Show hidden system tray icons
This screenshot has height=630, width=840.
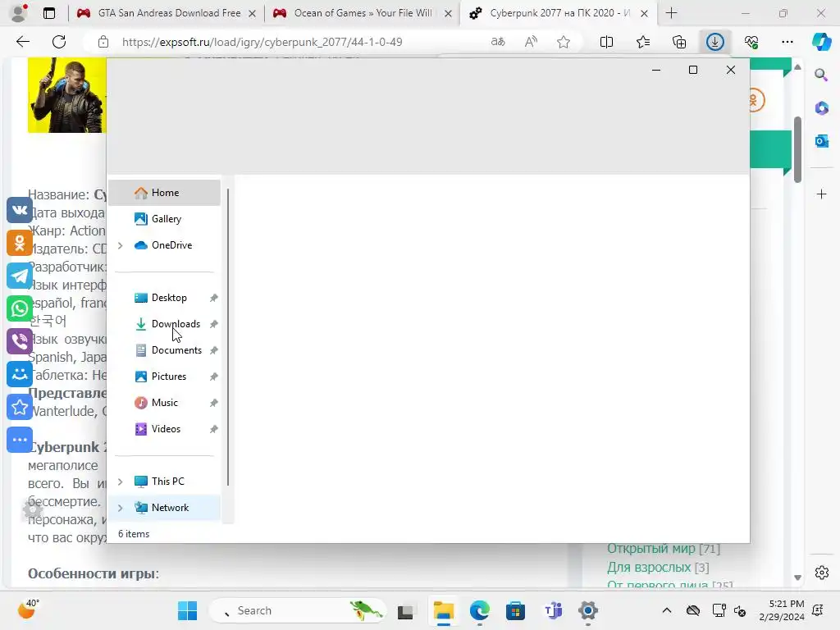click(x=666, y=610)
